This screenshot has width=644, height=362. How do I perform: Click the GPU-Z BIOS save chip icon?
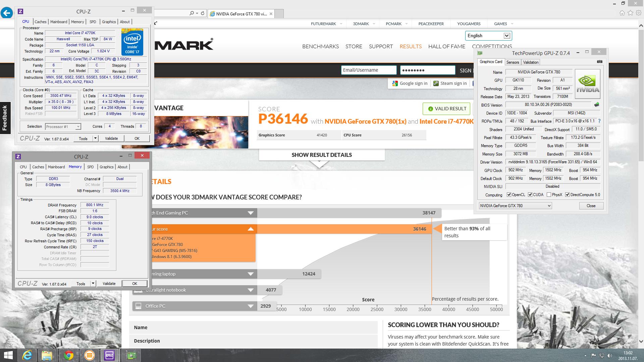click(x=597, y=105)
